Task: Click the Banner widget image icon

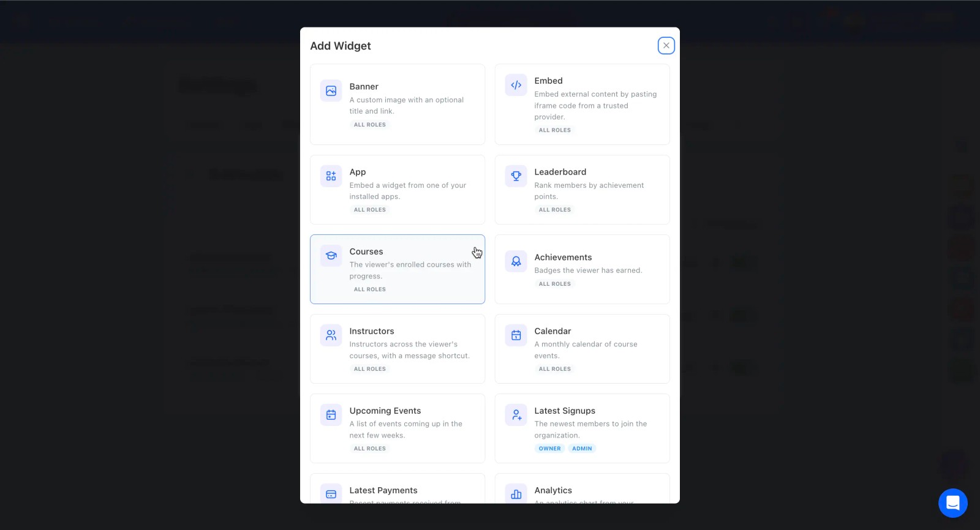Action: point(331,91)
